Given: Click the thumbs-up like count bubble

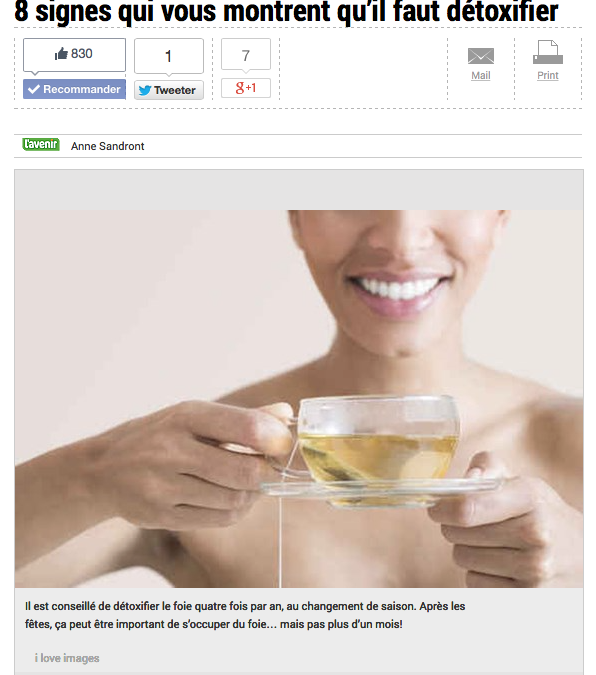Looking at the screenshot, I should click(74, 55).
